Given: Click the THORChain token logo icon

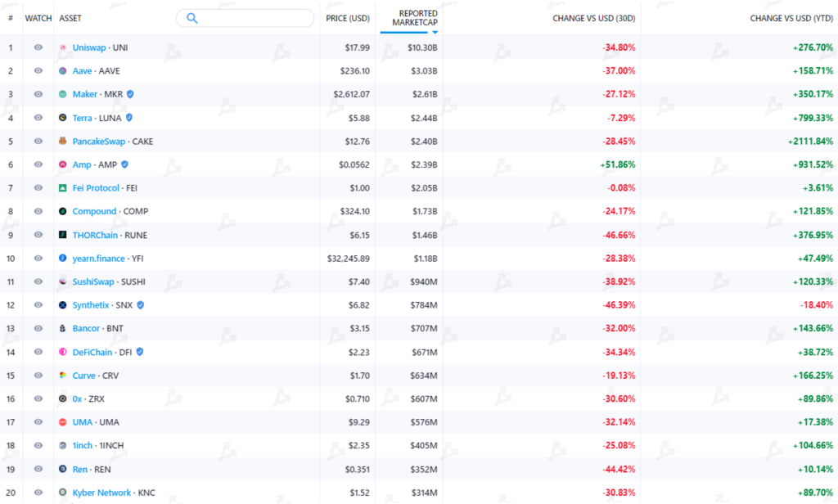Looking at the screenshot, I should tap(63, 235).
